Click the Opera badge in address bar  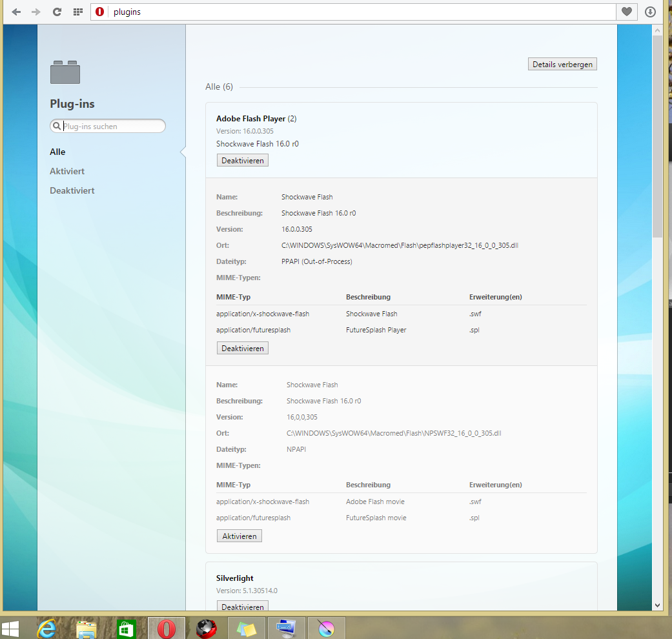[99, 12]
